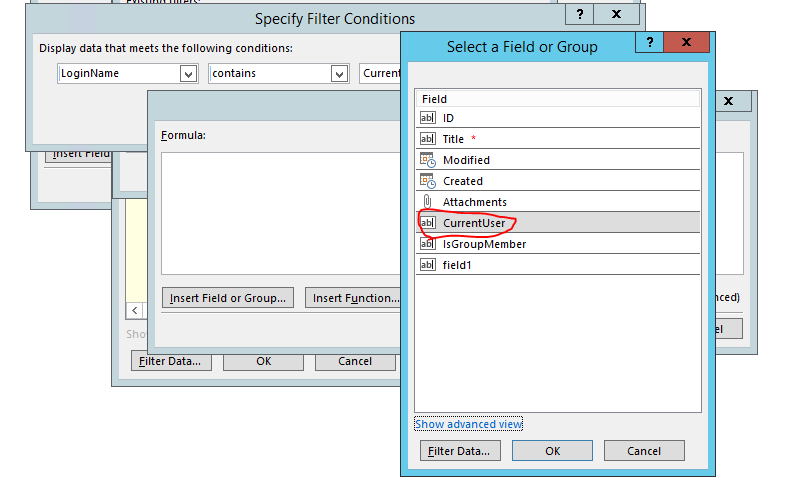Click the IsGroupMember field text icon
Screen dimensions: 793x481
[427, 244]
